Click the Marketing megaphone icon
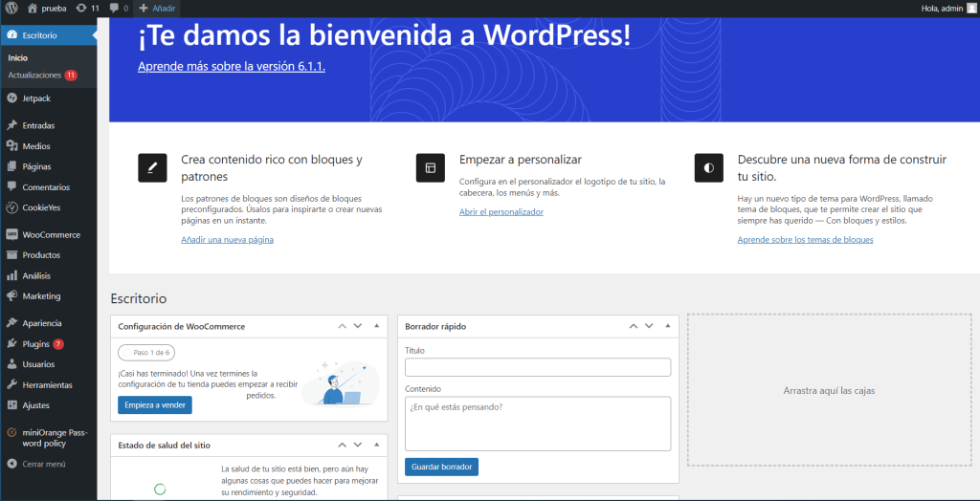The height and width of the screenshot is (501, 980). click(11, 296)
